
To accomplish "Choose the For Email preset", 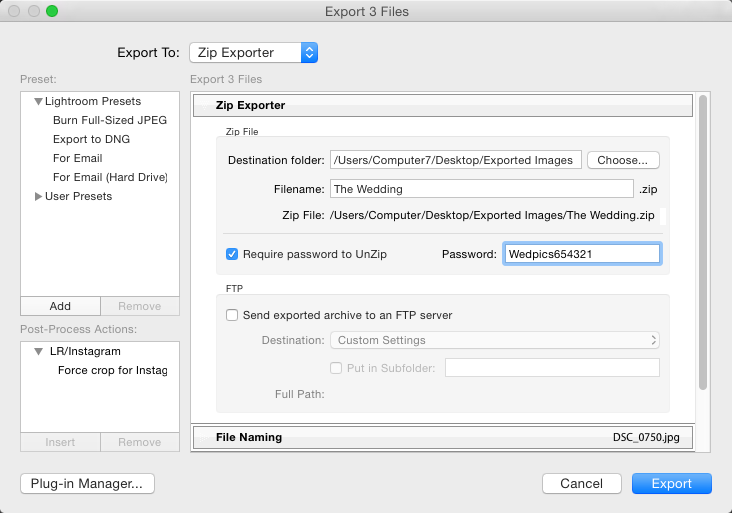I will click(x=77, y=158).
